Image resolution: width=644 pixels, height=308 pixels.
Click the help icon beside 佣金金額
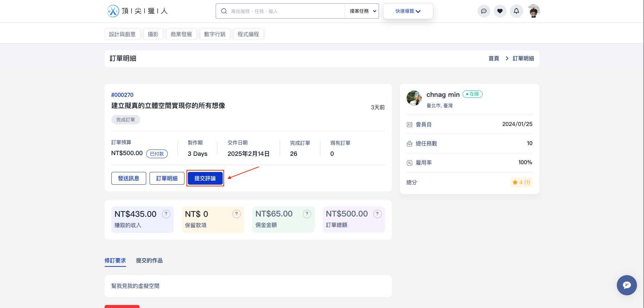[307, 214]
